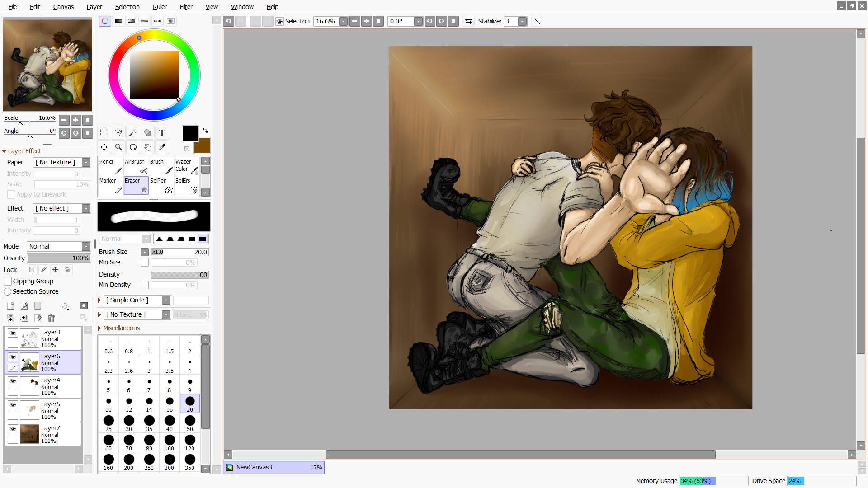Choose the SelErs tool
This screenshot has width=868, height=488.
187,185
